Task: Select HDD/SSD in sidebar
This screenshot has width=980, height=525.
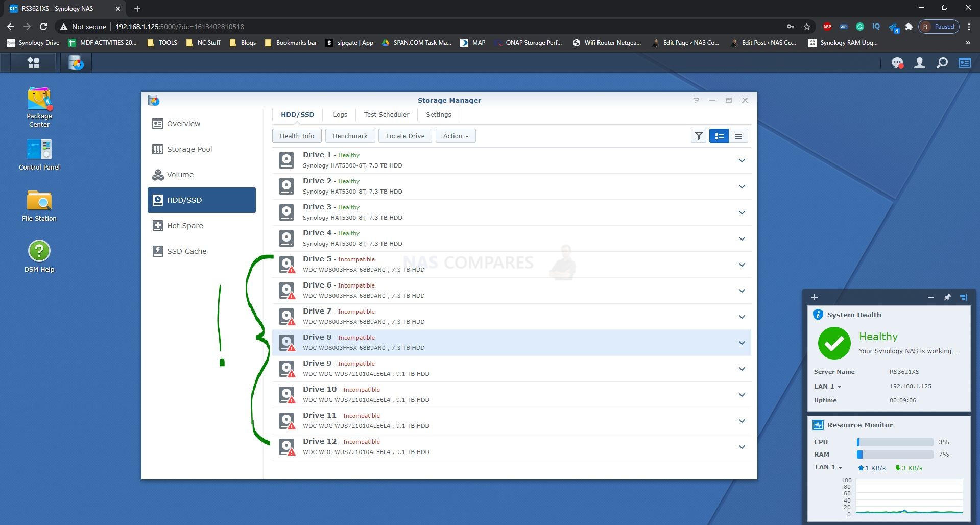Action: click(202, 200)
